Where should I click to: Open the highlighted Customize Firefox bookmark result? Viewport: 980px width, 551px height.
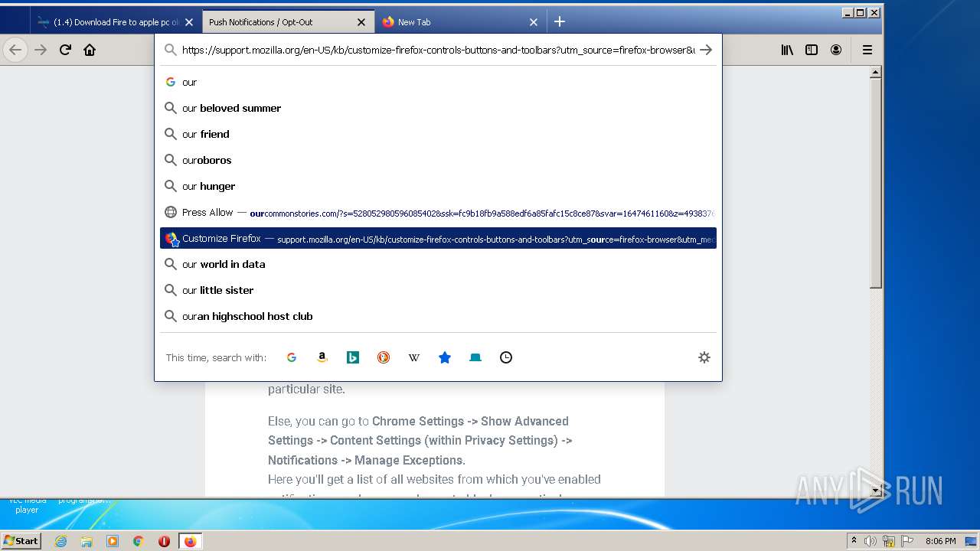pos(438,238)
